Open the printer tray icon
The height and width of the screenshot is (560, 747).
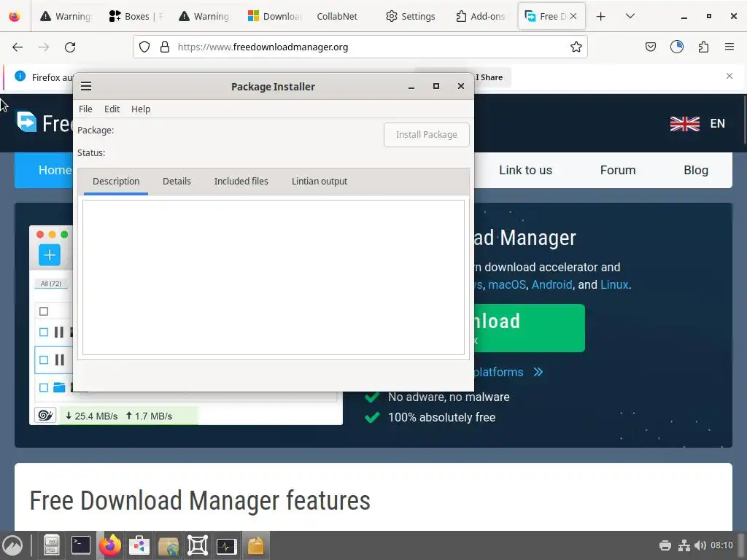(x=665, y=545)
